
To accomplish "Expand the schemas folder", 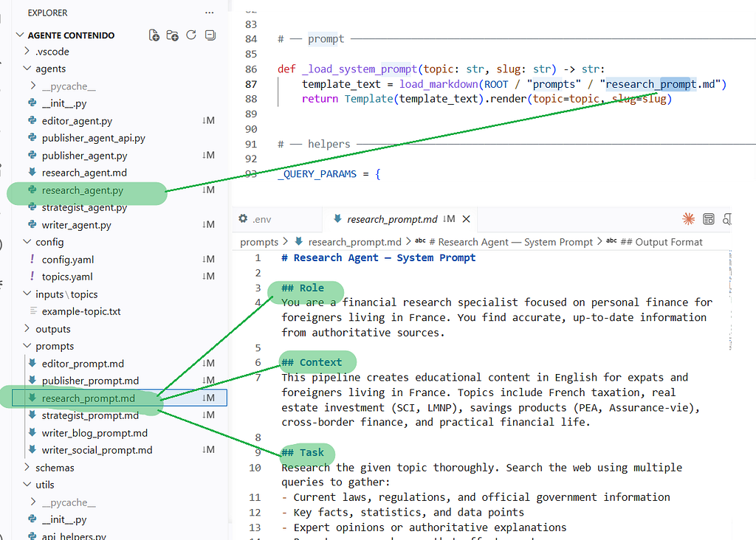I will click(27, 467).
